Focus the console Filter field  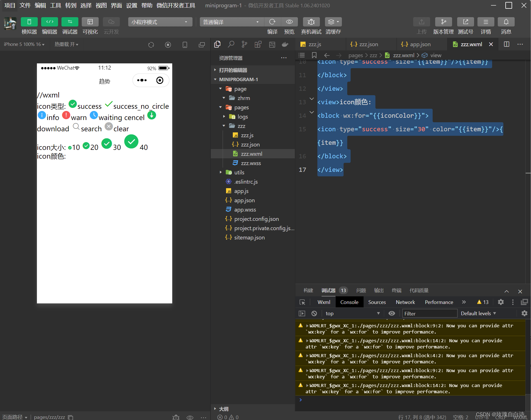click(430, 314)
